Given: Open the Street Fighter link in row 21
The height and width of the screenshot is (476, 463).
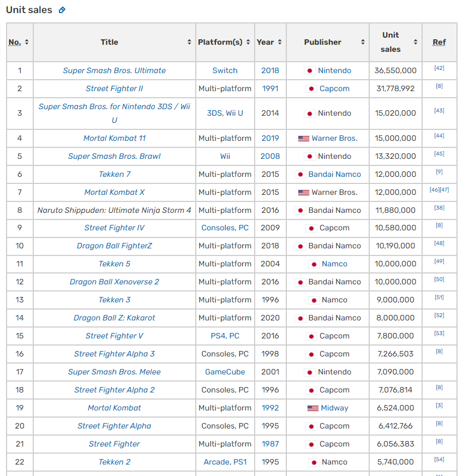Looking at the screenshot, I should (115, 444).
